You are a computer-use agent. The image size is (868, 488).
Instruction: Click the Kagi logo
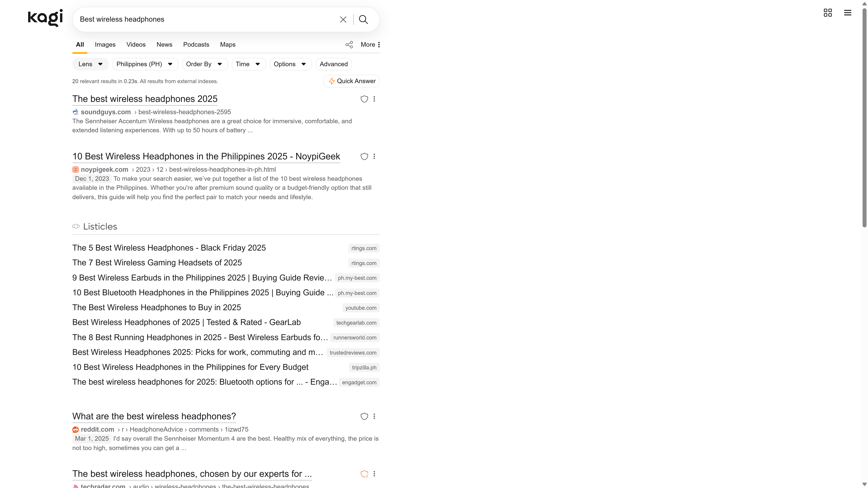45,18
